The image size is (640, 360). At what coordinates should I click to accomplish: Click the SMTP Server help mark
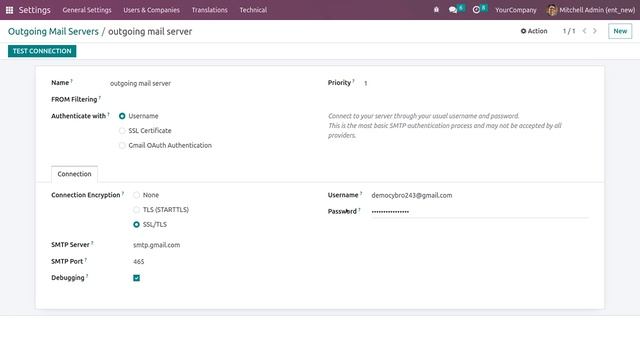coord(92,243)
